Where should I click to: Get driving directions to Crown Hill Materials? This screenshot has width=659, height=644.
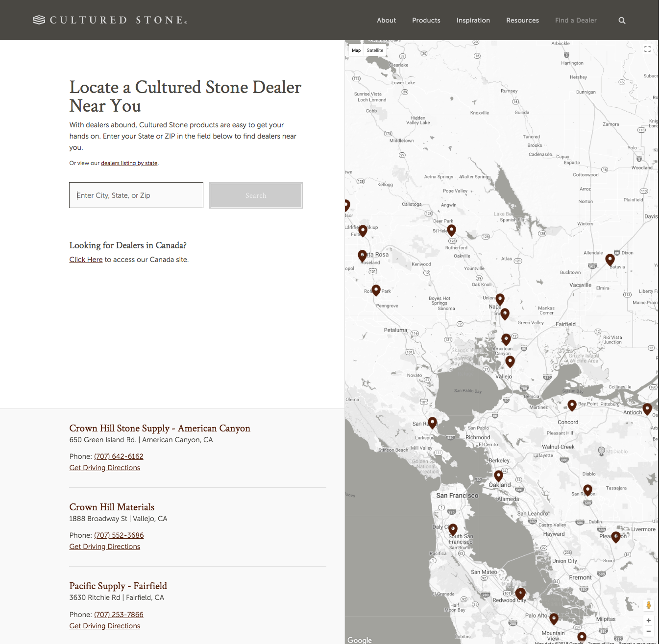pos(105,547)
